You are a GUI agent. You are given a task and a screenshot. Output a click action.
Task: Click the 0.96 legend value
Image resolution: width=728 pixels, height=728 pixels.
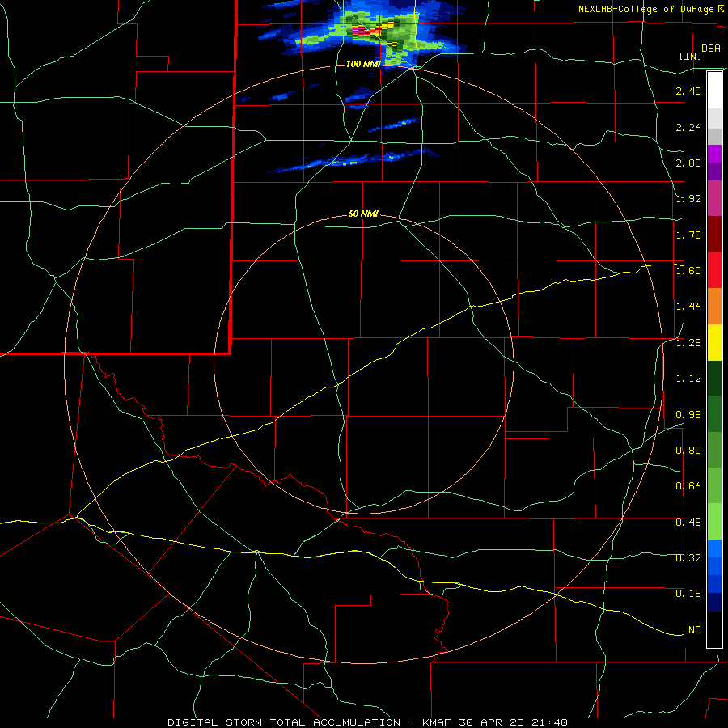coord(688,414)
